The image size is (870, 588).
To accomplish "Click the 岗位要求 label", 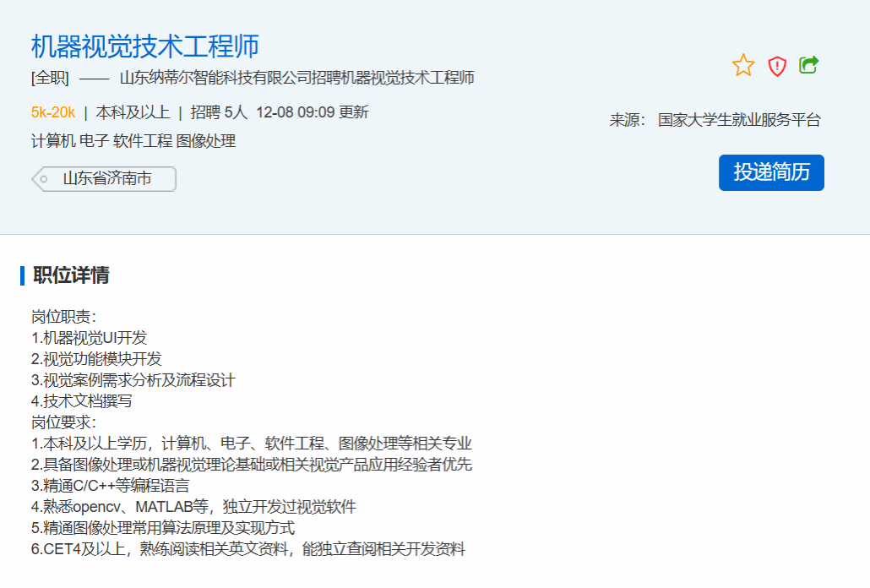I will point(64,422).
